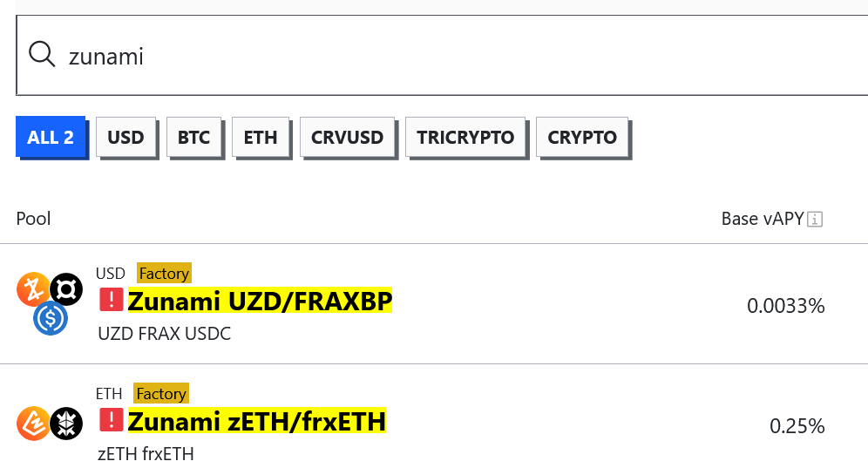Click the orange zETH token icon
Screen dimensions: 868x468
pos(32,424)
